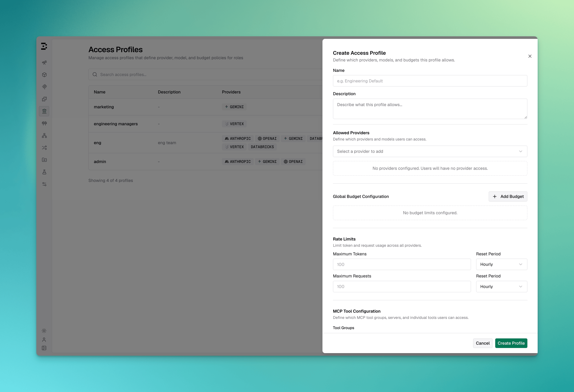
Task: Click the 'eng team' description cell
Action: (x=167, y=143)
